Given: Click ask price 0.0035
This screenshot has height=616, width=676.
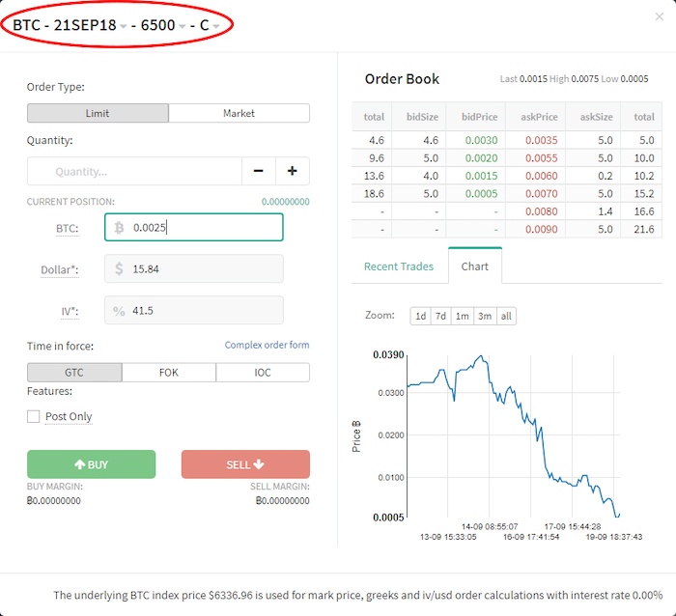Looking at the screenshot, I should coord(541,140).
